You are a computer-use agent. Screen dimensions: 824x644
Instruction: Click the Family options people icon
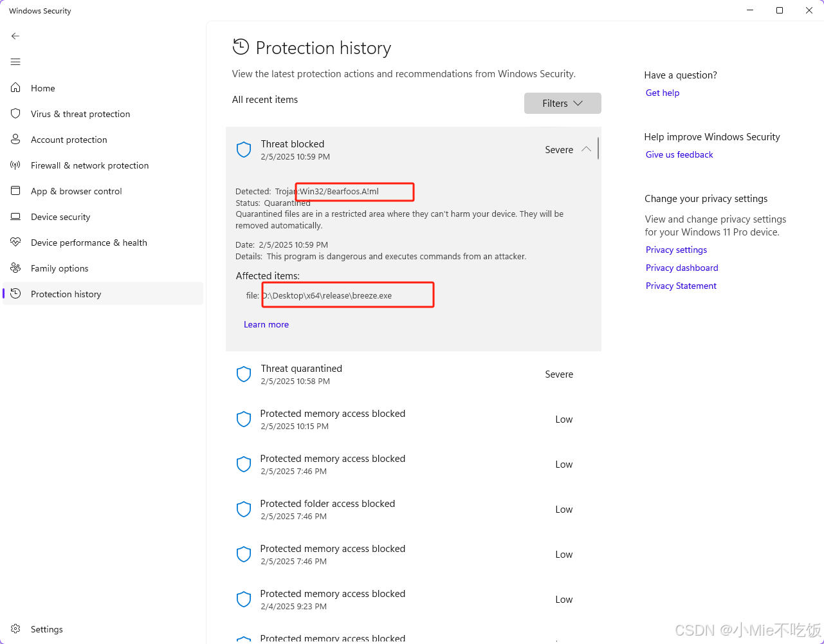(x=15, y=268)
